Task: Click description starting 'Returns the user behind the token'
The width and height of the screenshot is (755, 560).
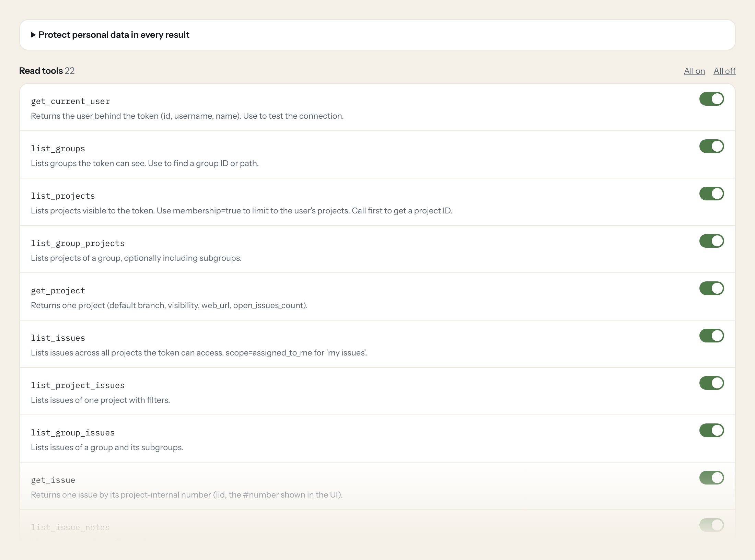Action: 187,116
